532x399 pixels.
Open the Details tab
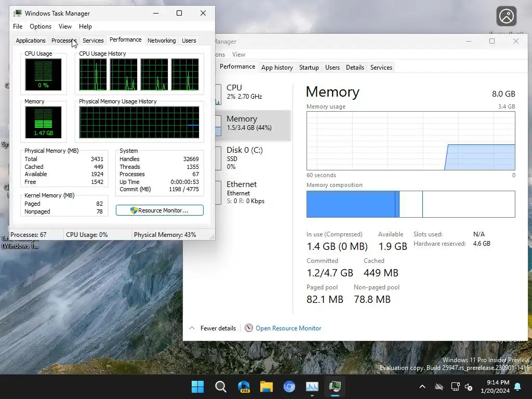point(355,67)
